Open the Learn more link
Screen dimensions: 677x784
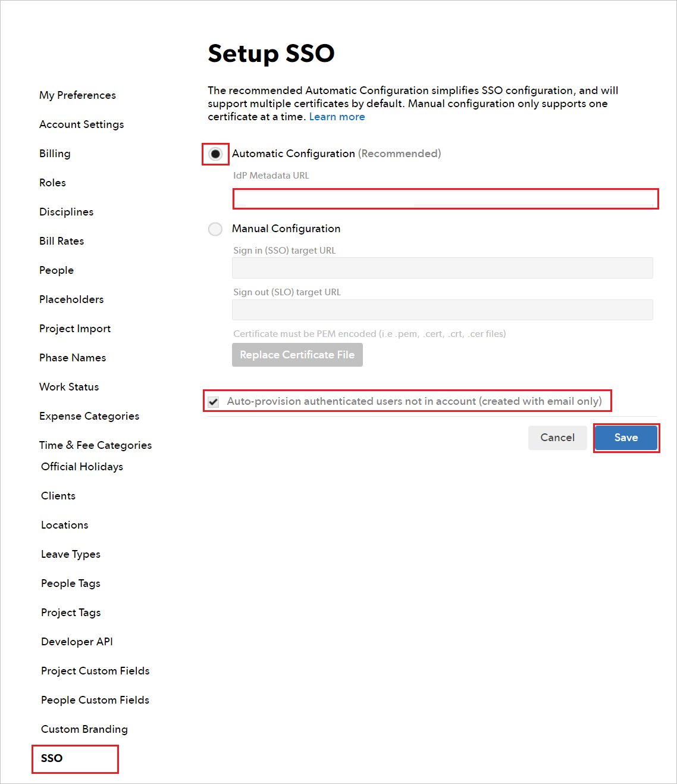pos(337,116)
